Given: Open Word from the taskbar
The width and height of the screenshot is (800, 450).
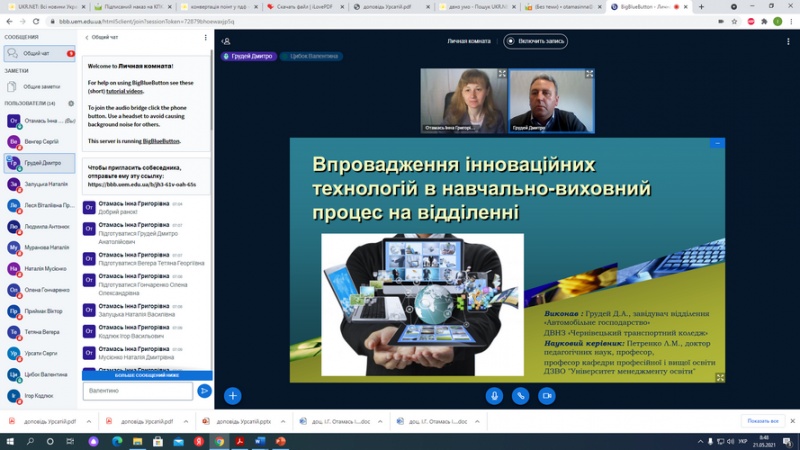Looking at the screenshot, I should pos(260,441).
